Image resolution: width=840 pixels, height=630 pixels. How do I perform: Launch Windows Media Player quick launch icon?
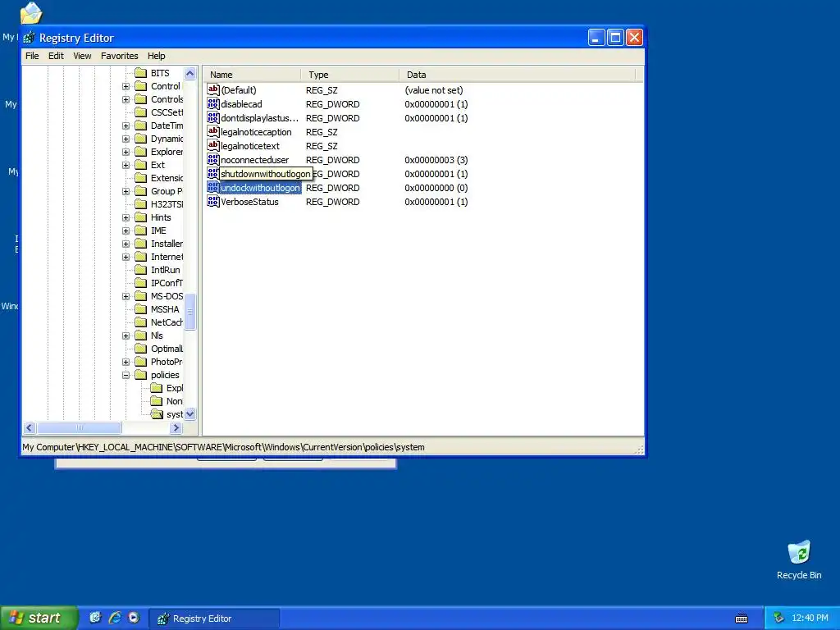click(134, 618)
